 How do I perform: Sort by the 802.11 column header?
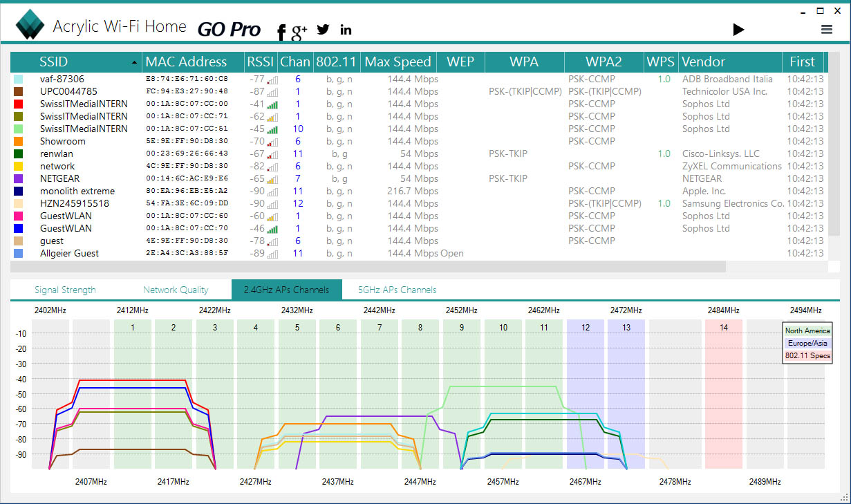(x=337, y=62)
